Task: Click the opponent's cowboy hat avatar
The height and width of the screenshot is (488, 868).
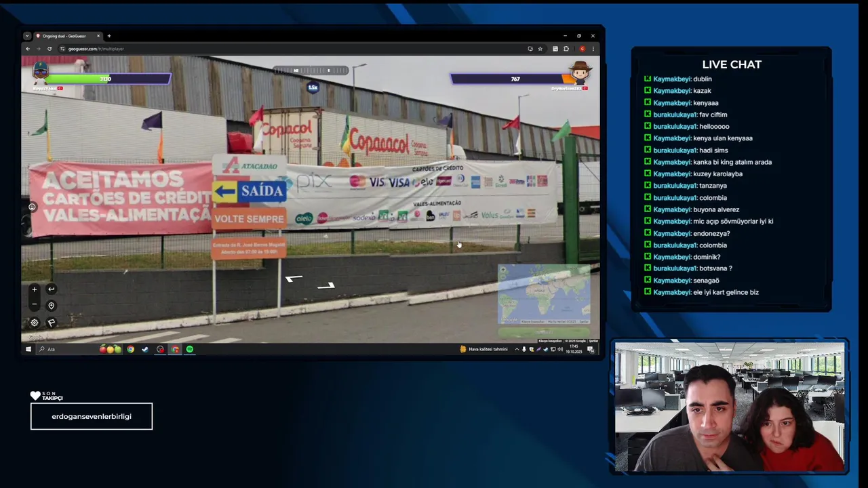Action: [x=580, y=72]
